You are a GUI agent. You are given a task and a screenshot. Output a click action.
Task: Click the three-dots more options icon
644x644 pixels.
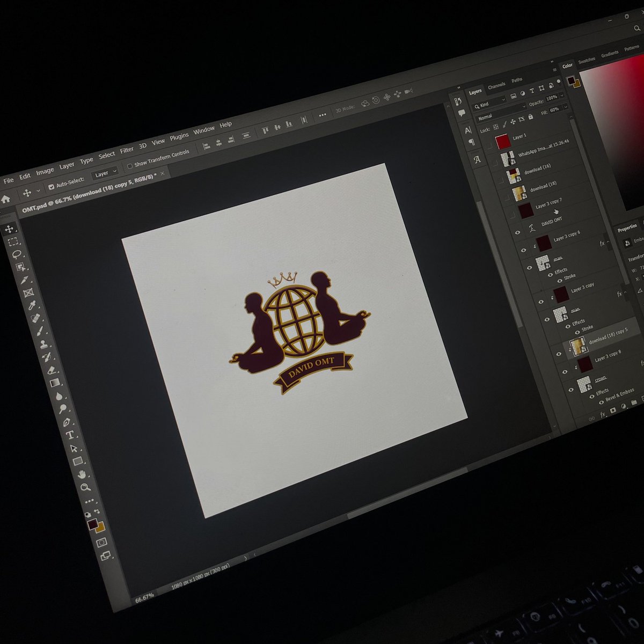pyautogui.click(x=322, y=115)
